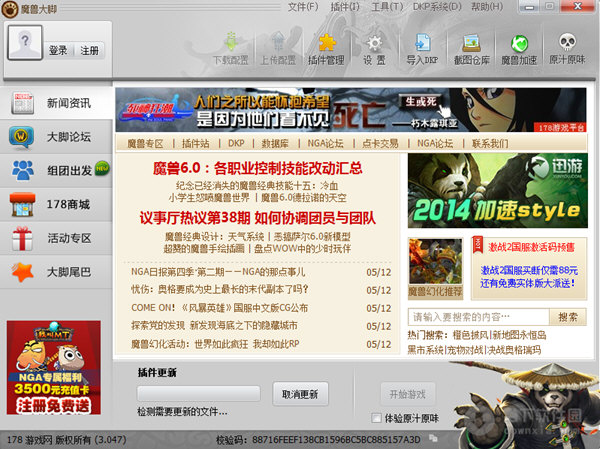Open news NGA日报第四季第二期
The image size is (600, 449).
[x=218, y=272]
